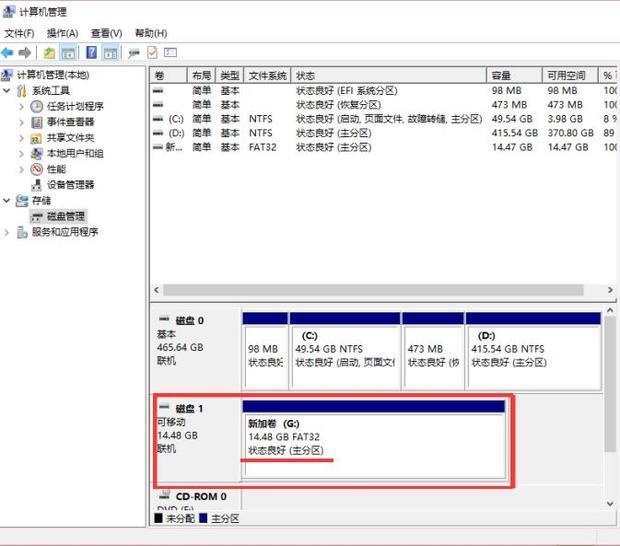Sort by 文件系统 (File System) column header

[267, 76]
